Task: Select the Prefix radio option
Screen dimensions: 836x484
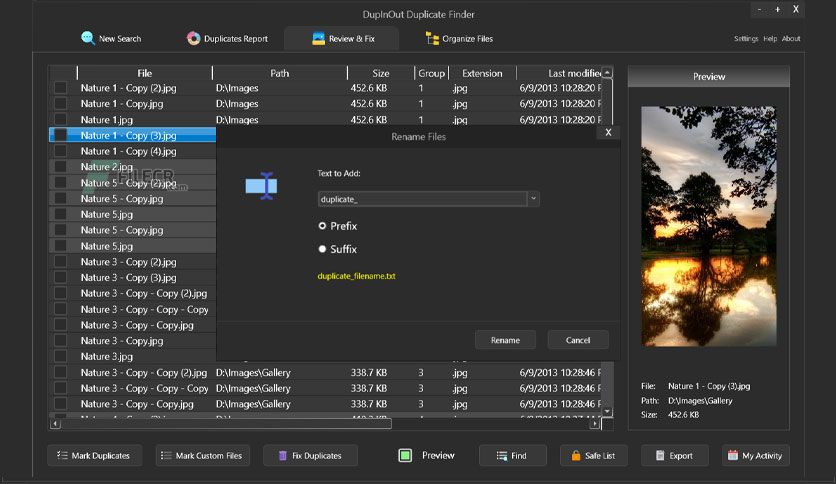Action: coord(322,226)
